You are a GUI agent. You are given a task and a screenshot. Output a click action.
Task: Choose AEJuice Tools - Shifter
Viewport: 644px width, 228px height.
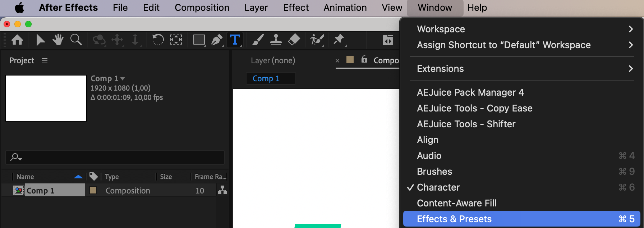tap(522, 124)
